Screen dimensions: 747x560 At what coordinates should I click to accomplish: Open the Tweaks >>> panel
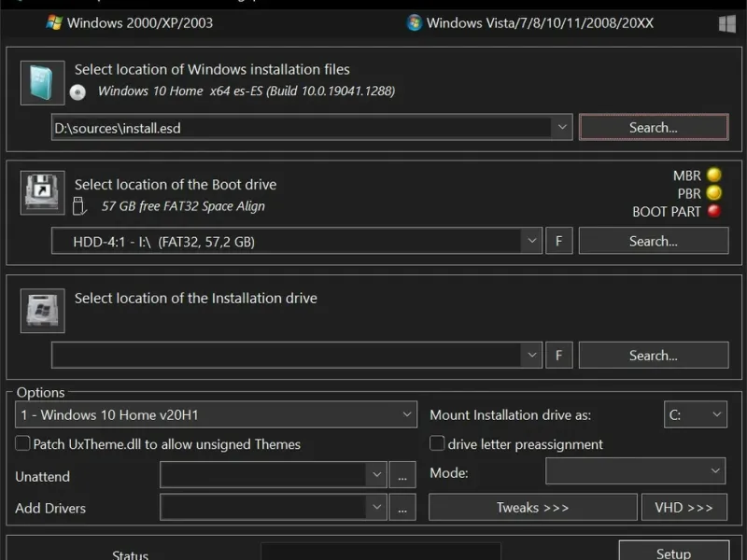pos(532,507)
